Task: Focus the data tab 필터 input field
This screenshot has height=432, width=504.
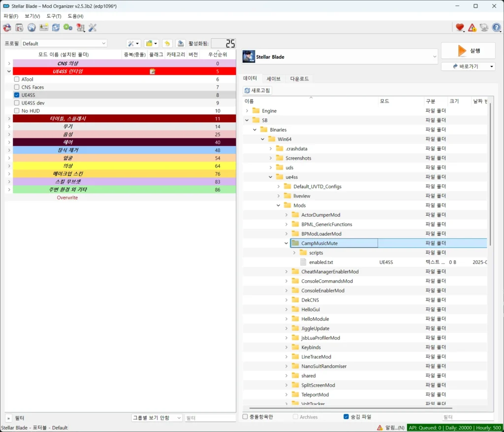Action: click(468, 417)
